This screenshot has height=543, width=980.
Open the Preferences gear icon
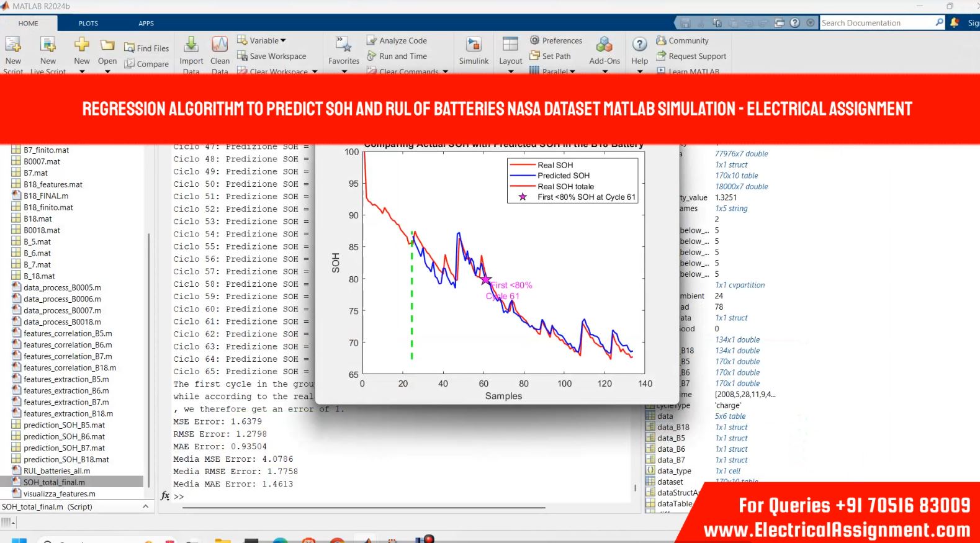click(534, 40)
